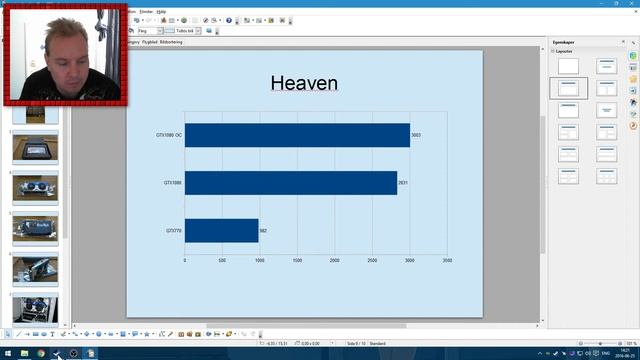This screenshot has height=360, width=640.
Task: Expand the Zoom toolbar dropdown arrow
Action: pos(220,20)
